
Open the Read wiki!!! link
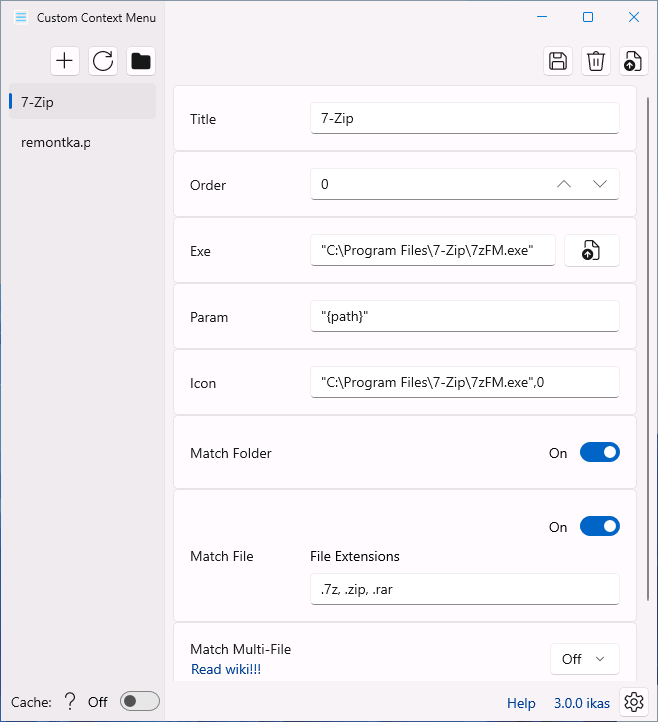(226, 669)
